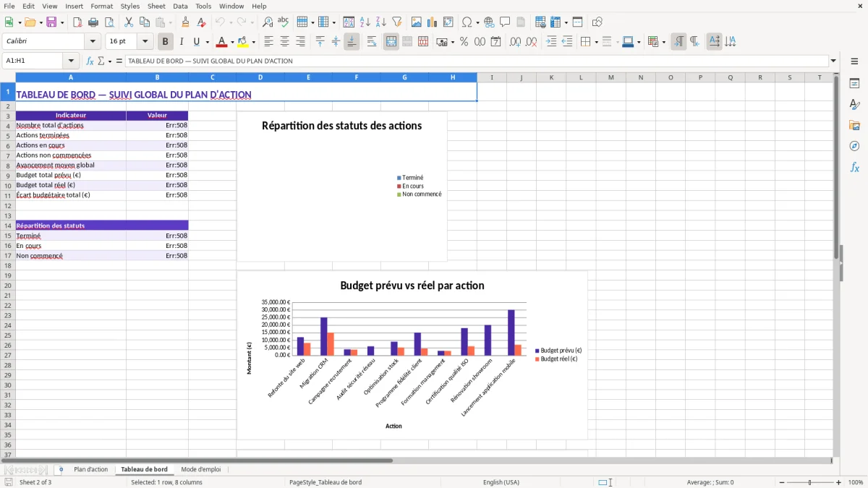
Task: Click the Copy icon
Action: (145, 22)
